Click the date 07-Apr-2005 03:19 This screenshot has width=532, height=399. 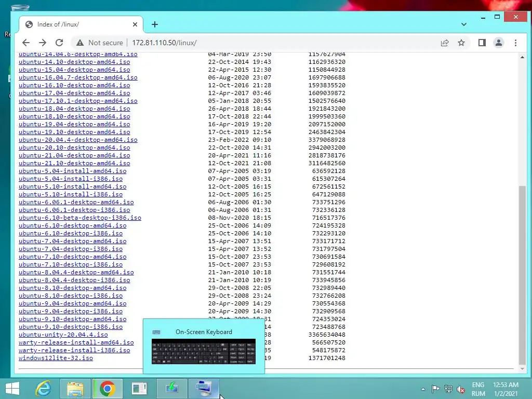pos(240,171)
